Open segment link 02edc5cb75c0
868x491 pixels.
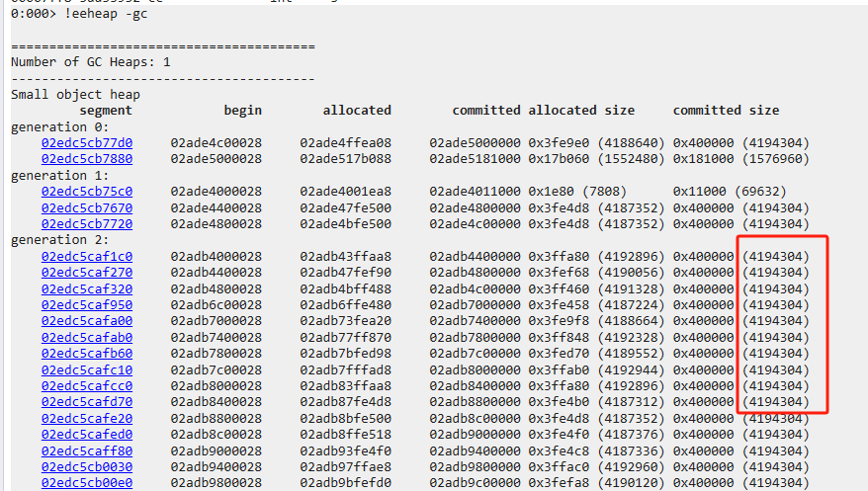[x=87, y=192]
